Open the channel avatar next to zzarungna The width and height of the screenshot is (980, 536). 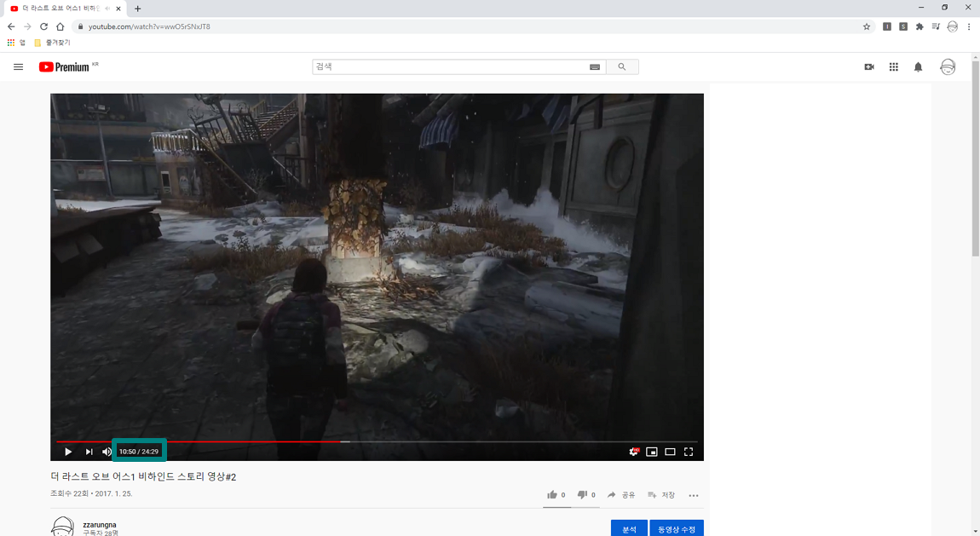[62, 526]
